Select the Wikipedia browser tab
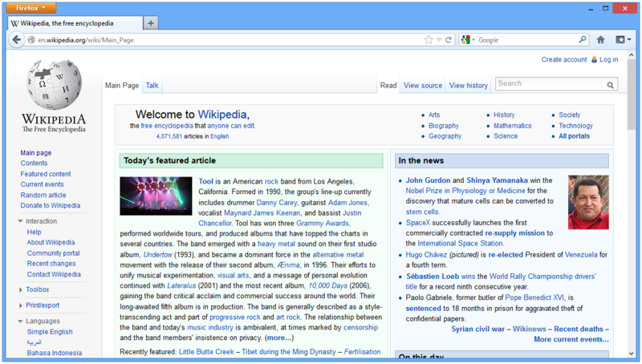 click(75, 23)
